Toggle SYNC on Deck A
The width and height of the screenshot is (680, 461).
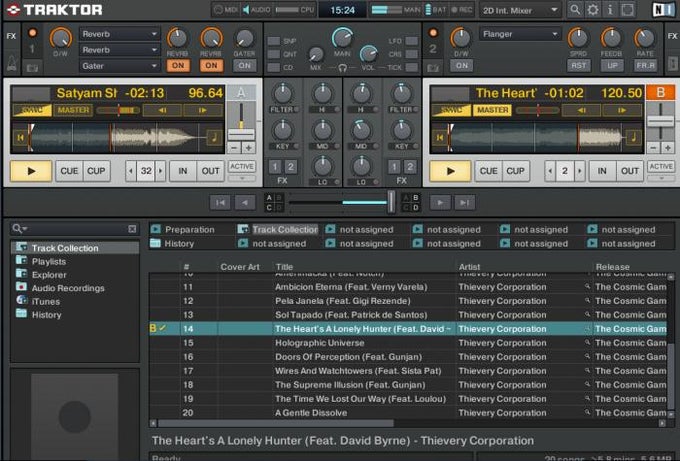pos(32,110)
